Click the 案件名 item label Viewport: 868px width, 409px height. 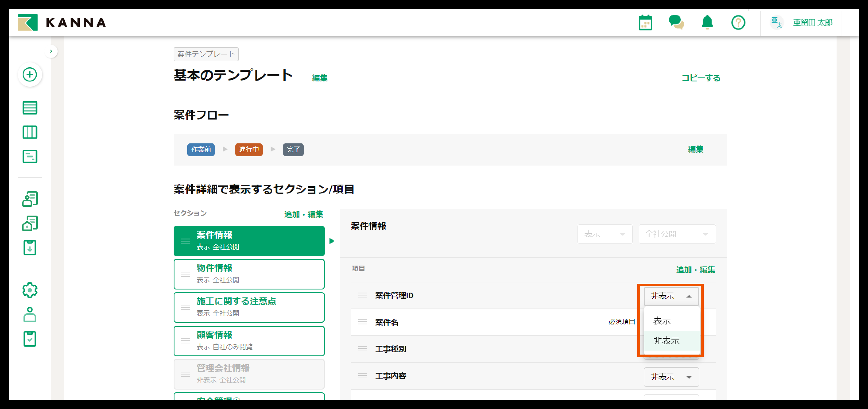coord(386,322)
